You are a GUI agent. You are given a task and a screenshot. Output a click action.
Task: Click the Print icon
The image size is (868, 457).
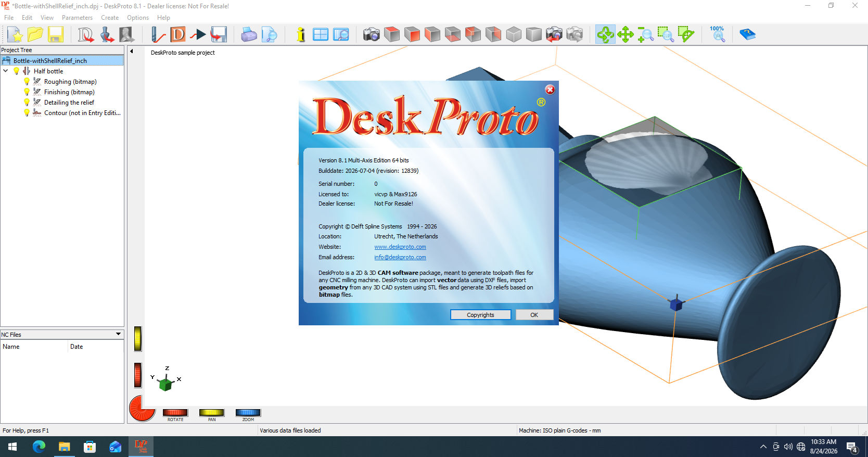pos(249,35)
